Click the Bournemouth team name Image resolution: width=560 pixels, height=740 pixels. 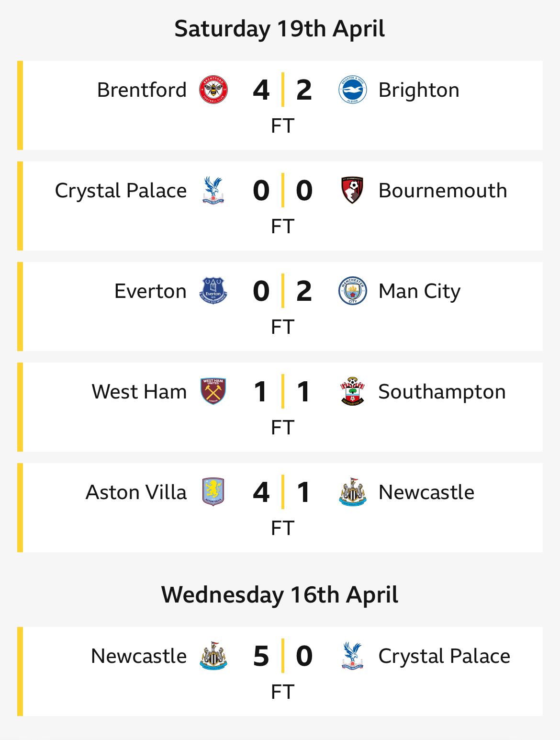click(443, 191)
